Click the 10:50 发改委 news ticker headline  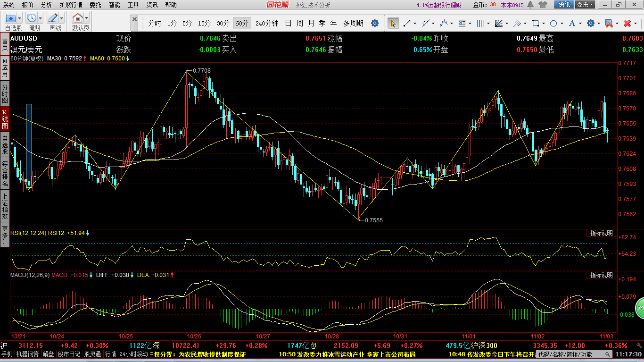click(x=347, y=354)
